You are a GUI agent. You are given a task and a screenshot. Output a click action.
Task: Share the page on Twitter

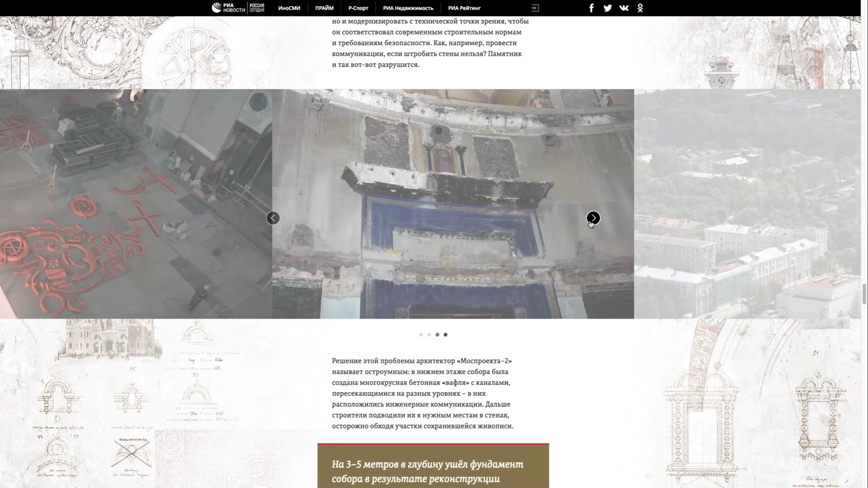point(608,8)
